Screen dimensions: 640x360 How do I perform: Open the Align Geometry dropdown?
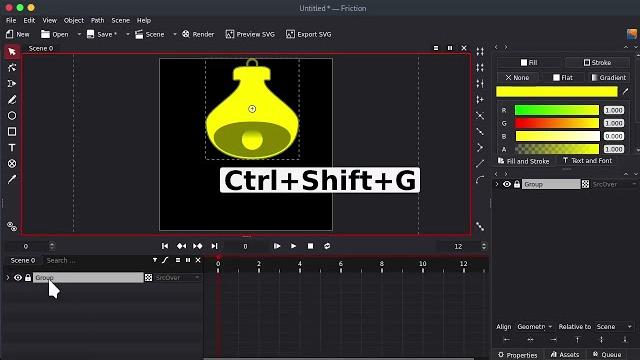[x=535, y=327]
